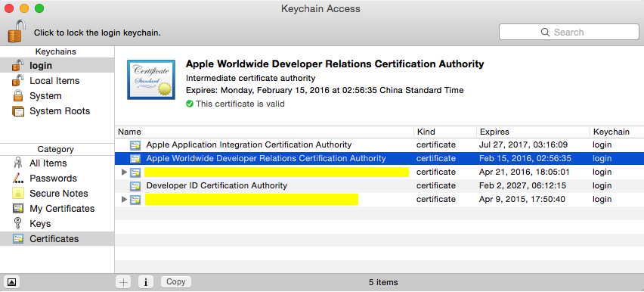Click the large certificate thumbnail in the header

click(x=151, y=79)
